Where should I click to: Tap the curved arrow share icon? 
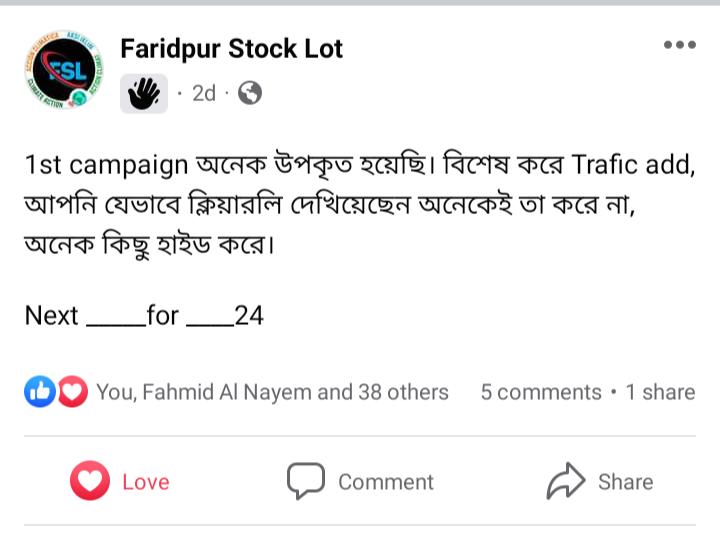coord(566,481)
